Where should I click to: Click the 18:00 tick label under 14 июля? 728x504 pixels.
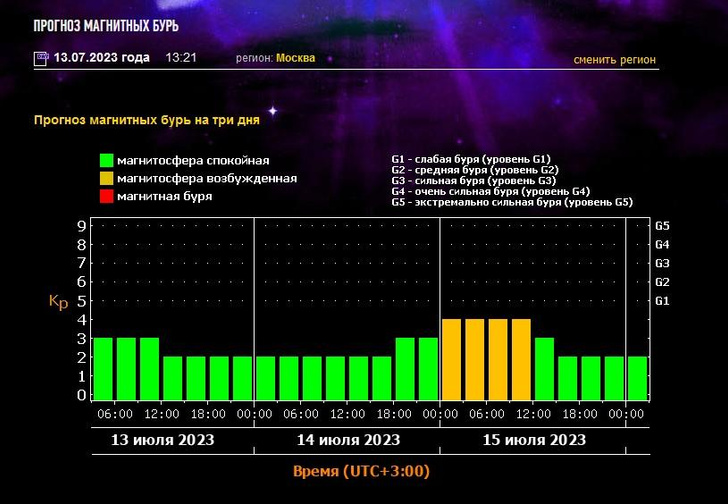pyautogui.click(x=394, y=414)
